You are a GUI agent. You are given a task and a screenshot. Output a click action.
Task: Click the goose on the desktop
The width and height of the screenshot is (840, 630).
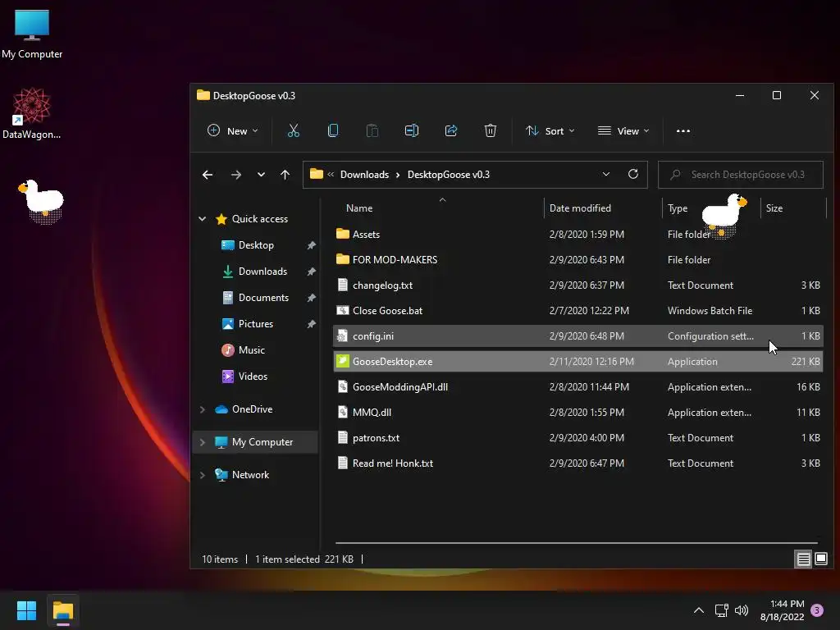point(41,202)
